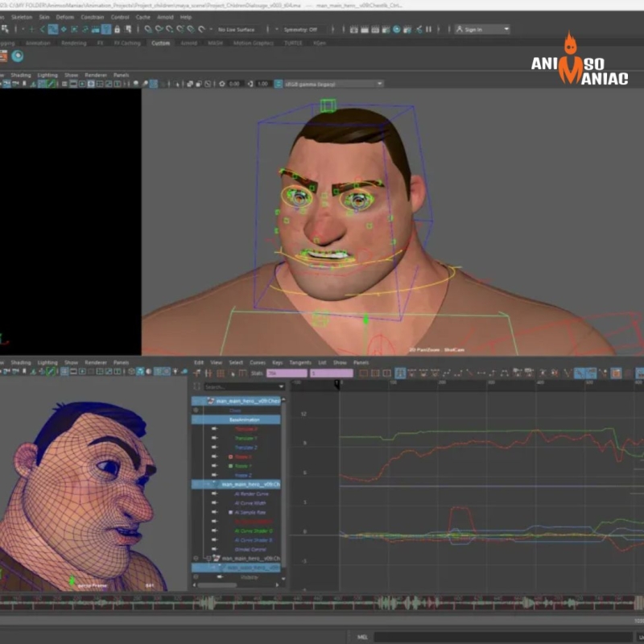Open the Lighting menu in upper viewport panel
The height and width of the screenshot is (644, 644).
click(47, 75)
